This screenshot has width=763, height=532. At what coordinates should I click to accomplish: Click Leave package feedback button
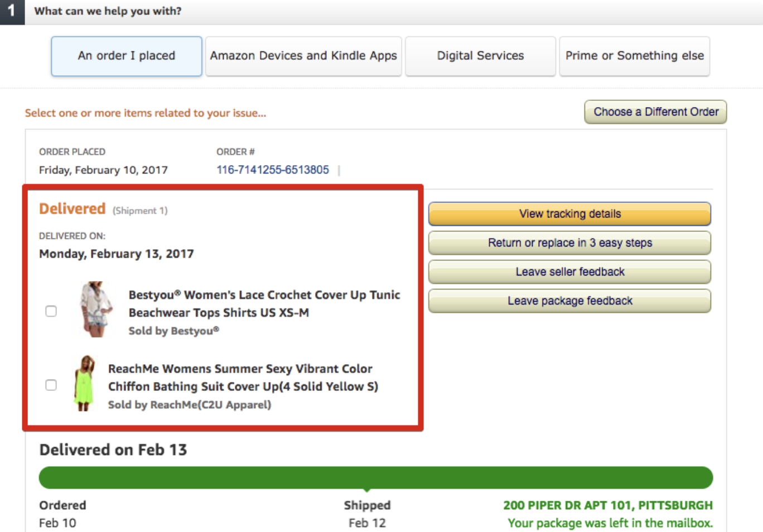[x=570, y=301]
